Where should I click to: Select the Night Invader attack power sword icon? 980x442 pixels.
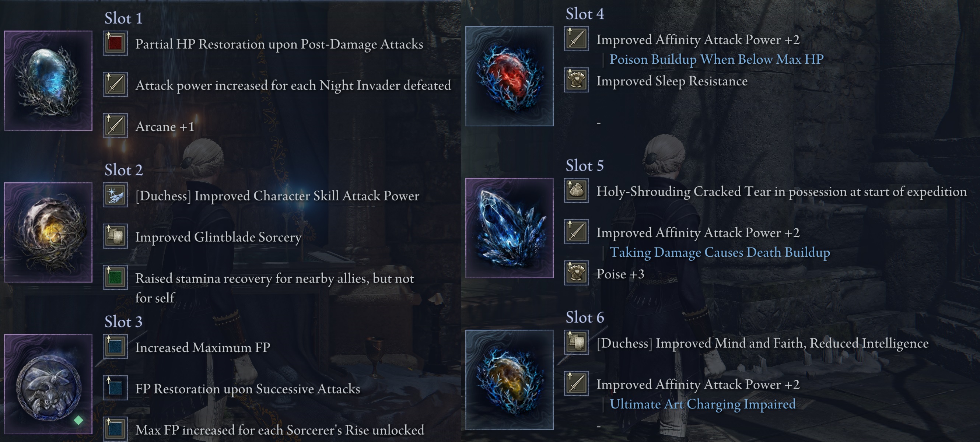(115, 84)
